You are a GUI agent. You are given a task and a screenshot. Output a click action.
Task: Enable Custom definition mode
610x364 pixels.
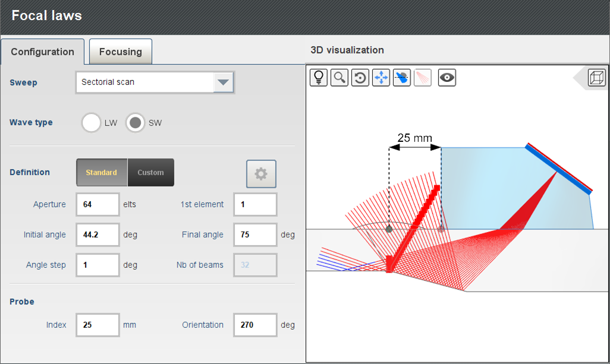tap(150, 172)
